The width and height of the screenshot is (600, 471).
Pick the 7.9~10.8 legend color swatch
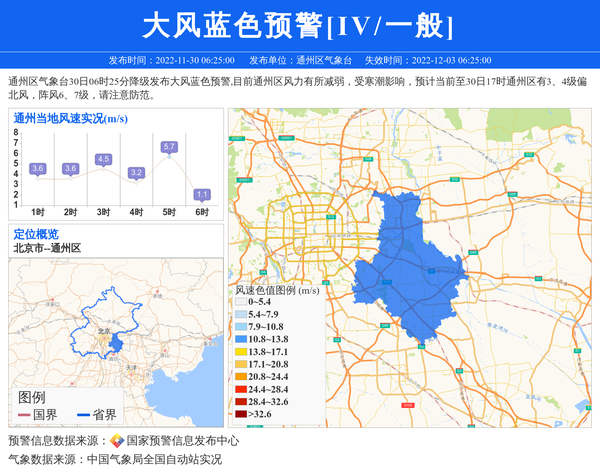[241, 327]
